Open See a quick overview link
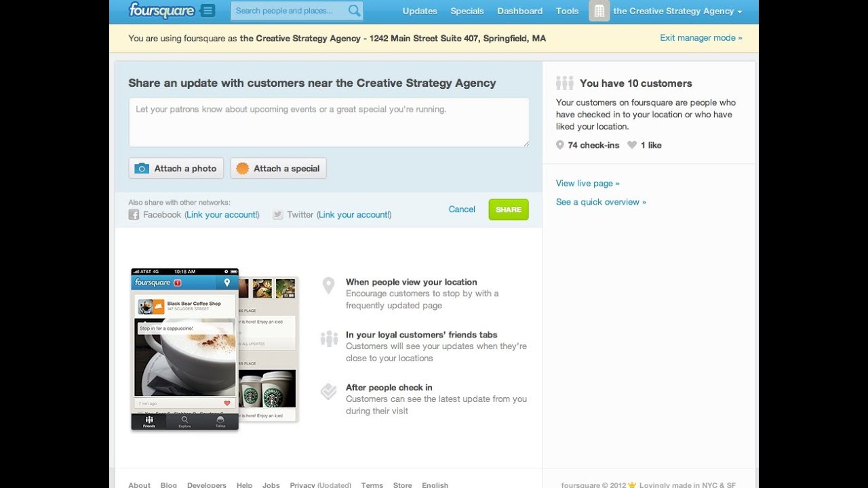868x488 pixels. 601,202
